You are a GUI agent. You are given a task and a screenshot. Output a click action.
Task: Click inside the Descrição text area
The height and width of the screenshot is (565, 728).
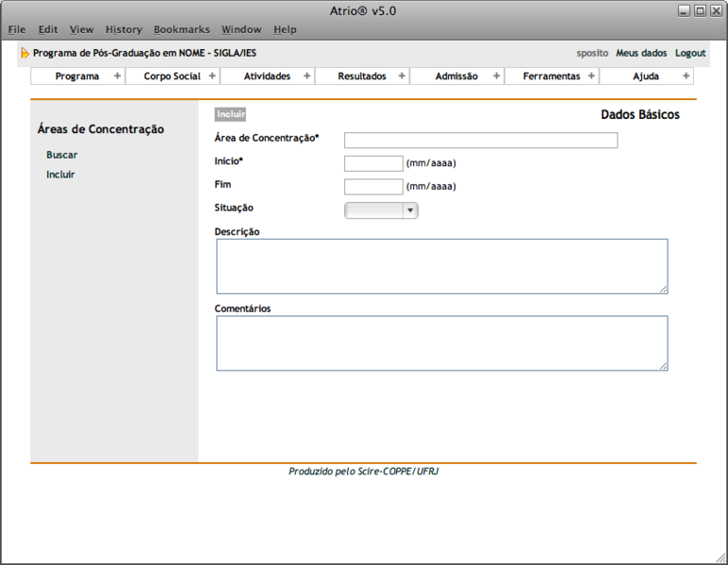[x=441, y=266]
